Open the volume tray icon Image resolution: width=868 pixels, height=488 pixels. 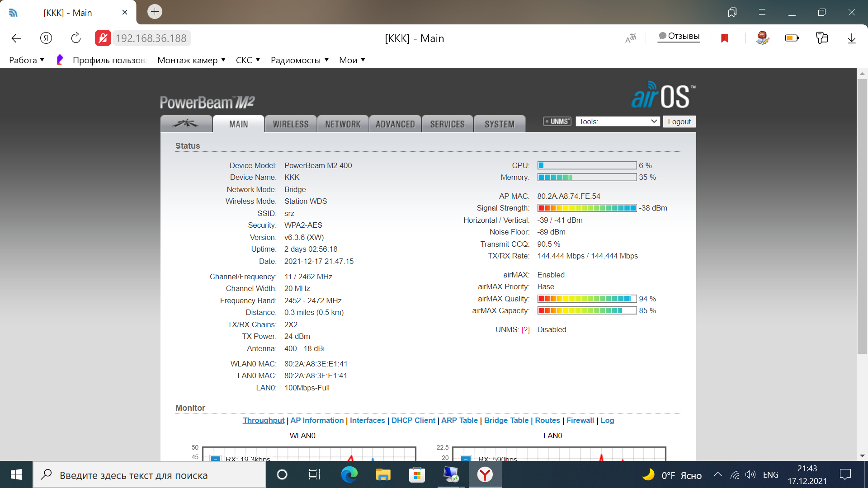click(x=750, y=474)
